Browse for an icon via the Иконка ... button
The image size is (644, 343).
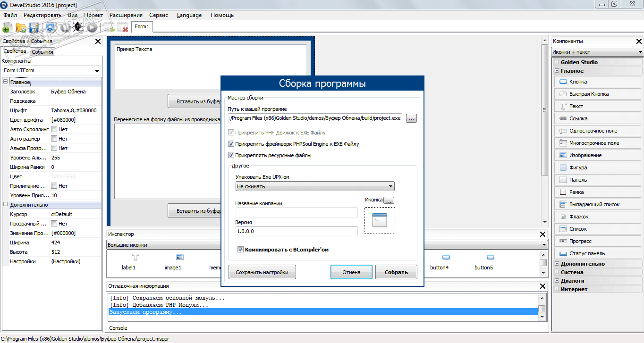click(389, 200)
